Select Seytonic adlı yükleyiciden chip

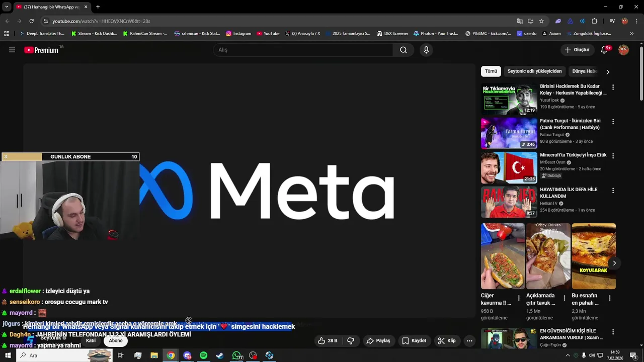coord(535,71)
